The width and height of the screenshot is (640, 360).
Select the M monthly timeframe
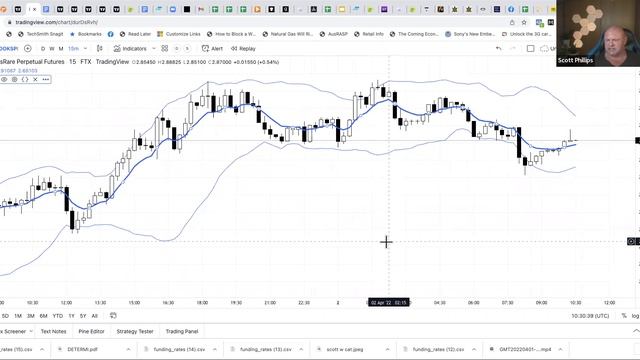click(x=61, y=49)
